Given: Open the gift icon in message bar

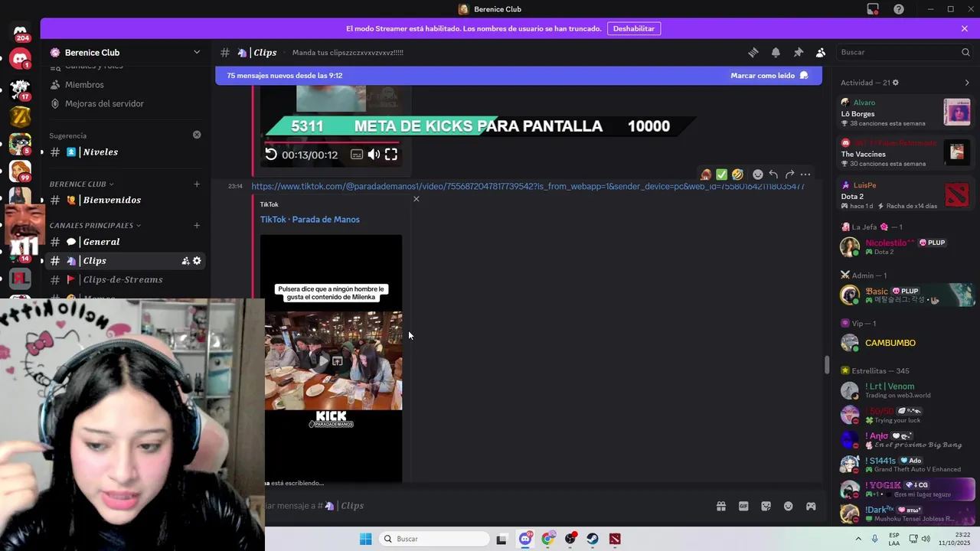Looking at the screenshot, I should (x=721, y=506).
